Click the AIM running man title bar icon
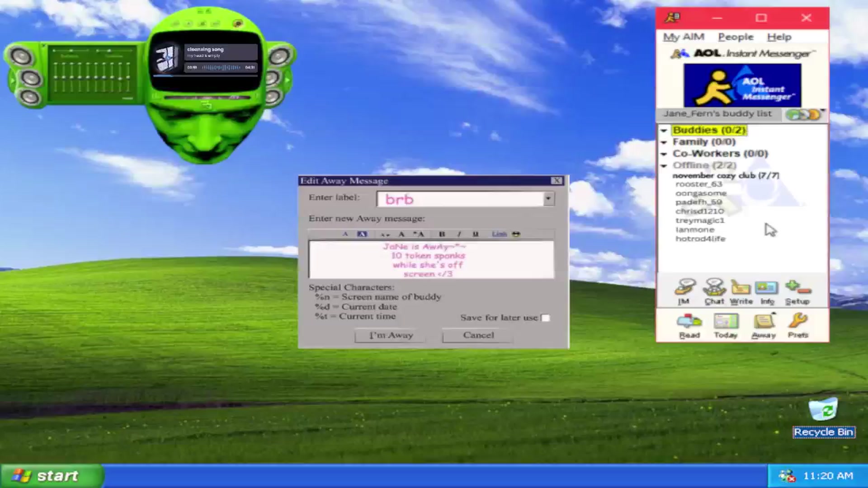This screenshot has width=868, height=488. tap(673, 18)
